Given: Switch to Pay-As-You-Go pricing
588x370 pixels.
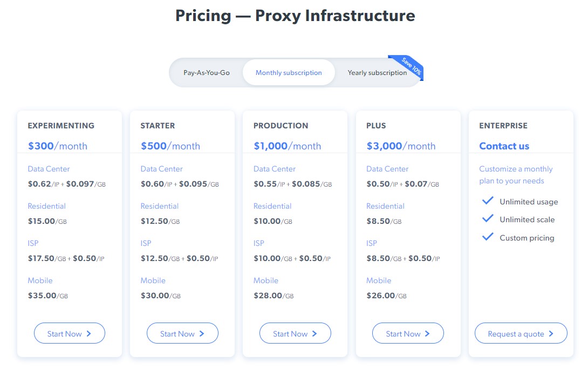Looking at the screenshot, I should (x=207, y=73).
